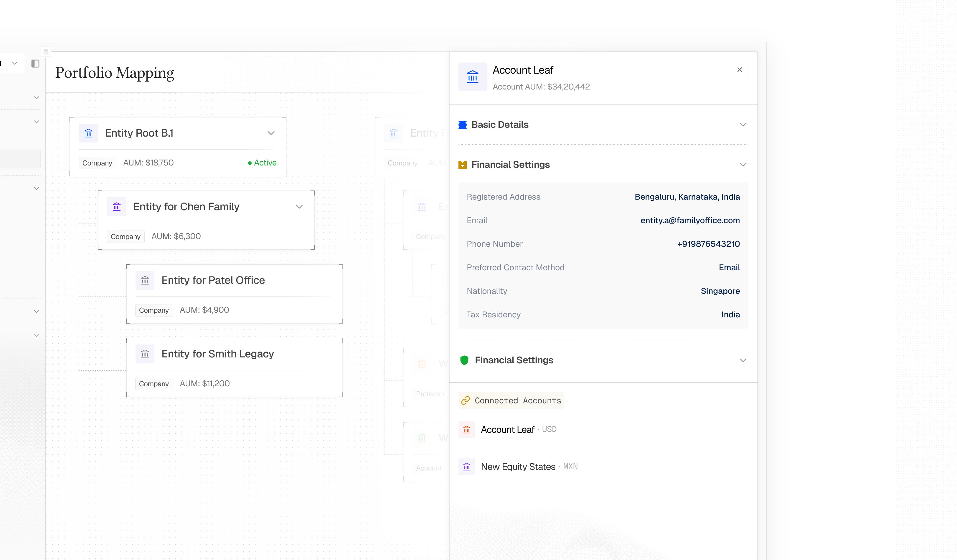
Task: Click the Connected Accounts link icon
Action: point(466,401)
